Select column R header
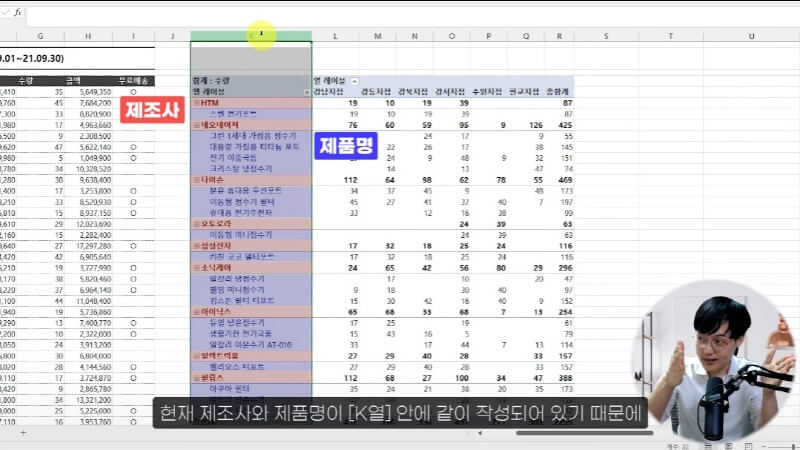The height and width of the screenshot is (450, 800). [559, 36]
